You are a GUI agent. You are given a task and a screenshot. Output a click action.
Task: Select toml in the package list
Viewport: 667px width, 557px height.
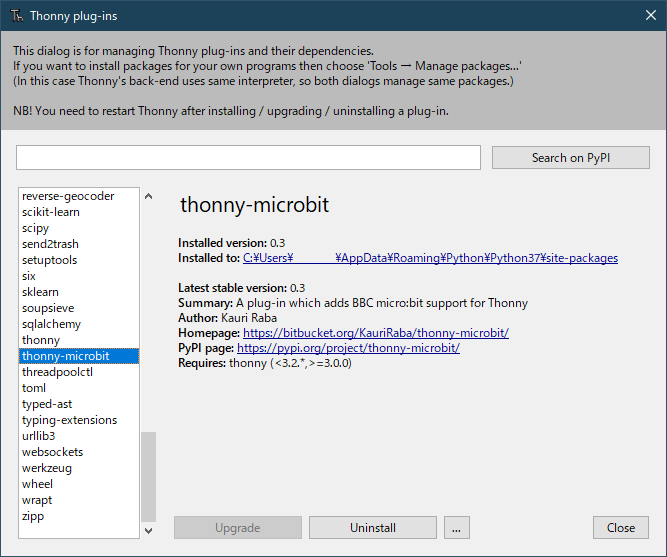click(79, 388)
